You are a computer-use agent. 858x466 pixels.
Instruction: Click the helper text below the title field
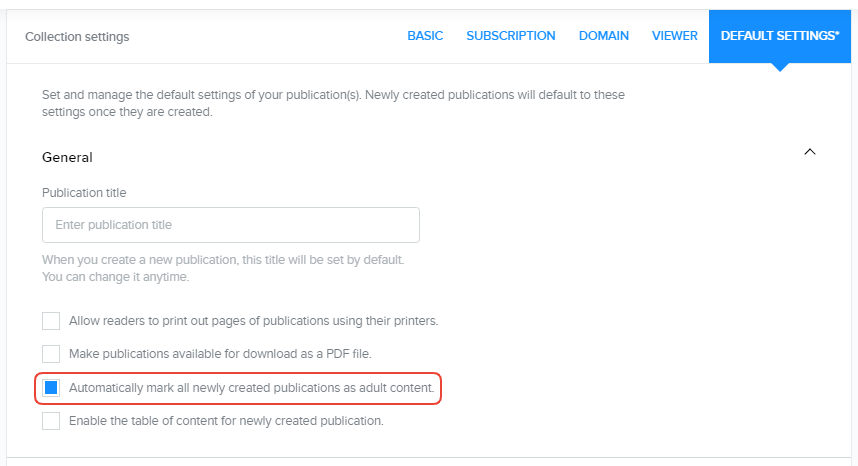pos(222,267)
